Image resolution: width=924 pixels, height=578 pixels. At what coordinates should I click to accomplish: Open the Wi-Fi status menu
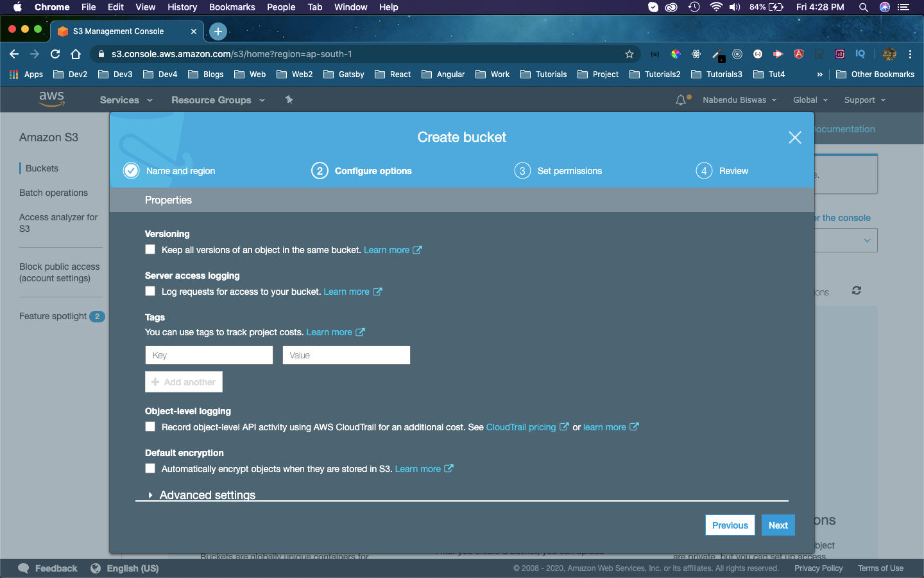(716, 7)
